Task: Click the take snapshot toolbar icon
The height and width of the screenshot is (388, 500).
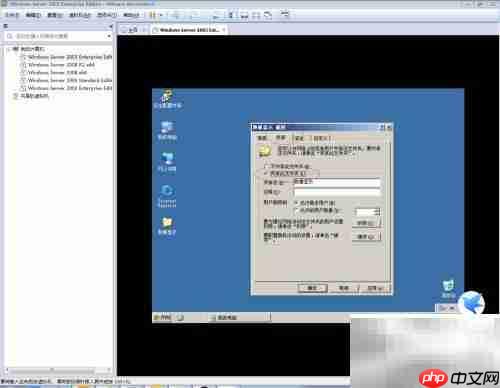Action: click(195, 15)
